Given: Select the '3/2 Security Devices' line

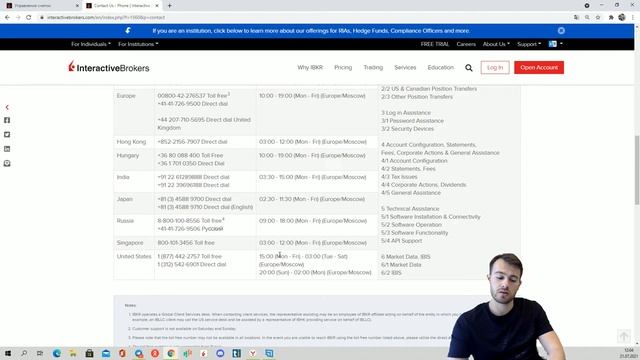Looking at the screenshot, I should click(407, 129).
